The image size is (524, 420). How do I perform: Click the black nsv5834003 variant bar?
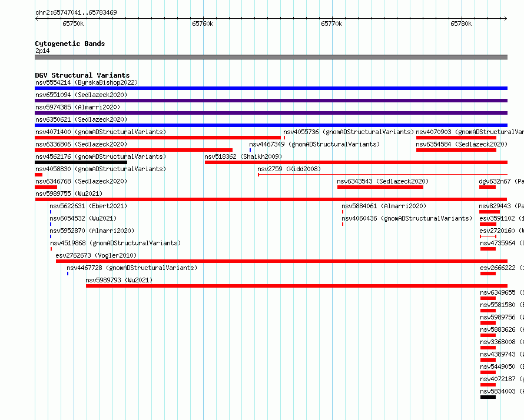tap(488, 397)
